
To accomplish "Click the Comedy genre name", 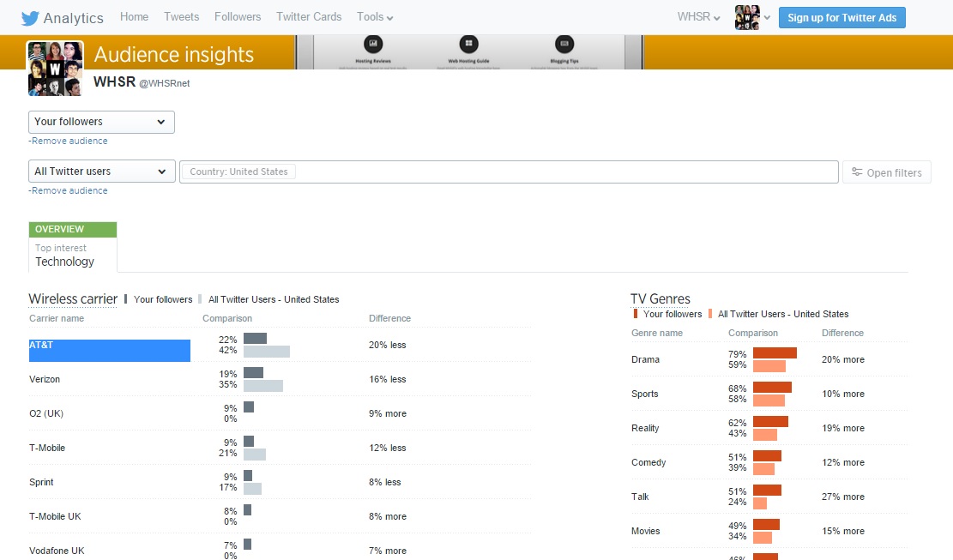I will point(648,463).
